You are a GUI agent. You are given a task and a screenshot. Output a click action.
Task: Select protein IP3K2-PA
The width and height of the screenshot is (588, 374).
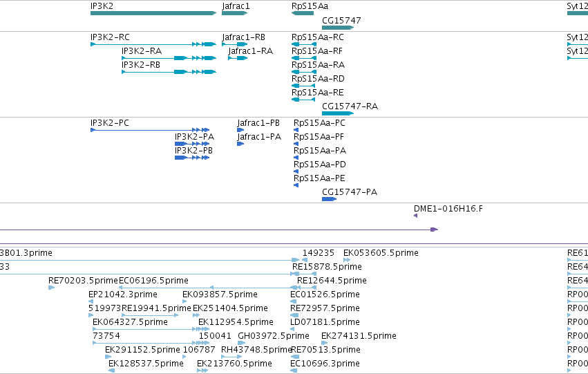[x=192, y=144]
